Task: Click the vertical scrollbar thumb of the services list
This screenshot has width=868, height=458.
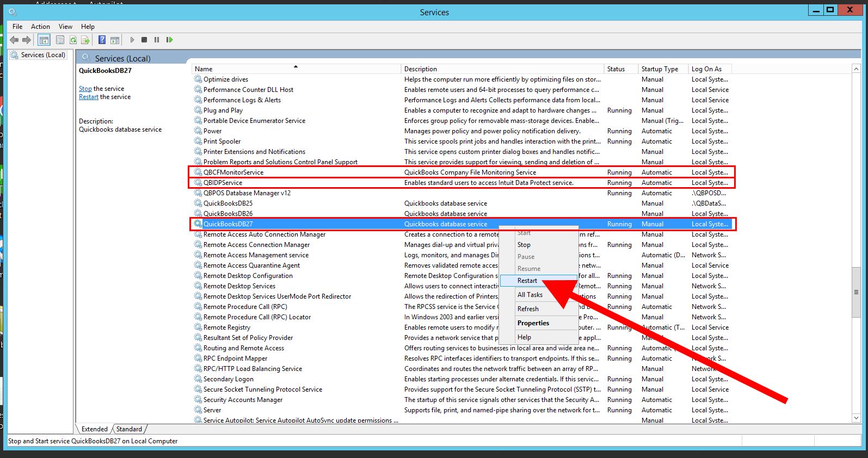Action: coord(856,292)
